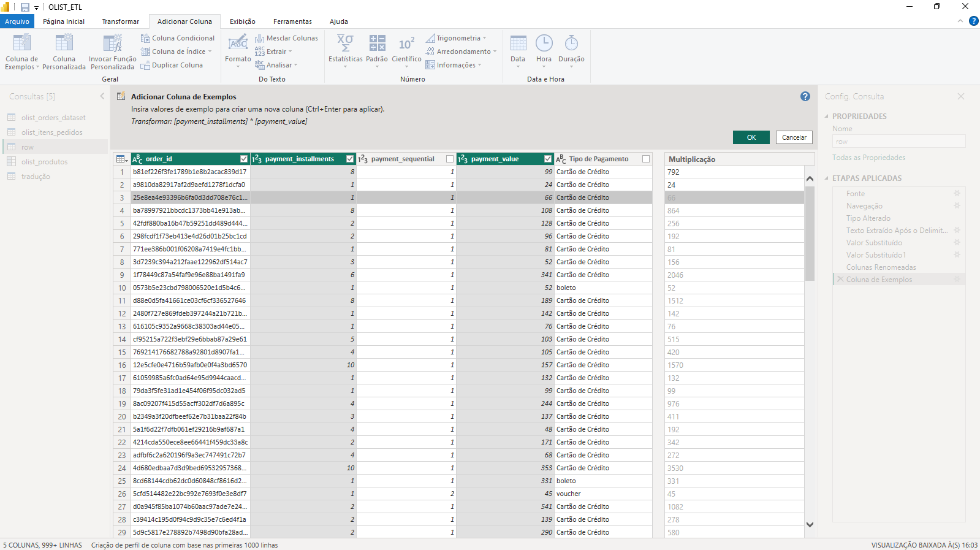Select the Valor Substituído1 step
Screen dimensions: 980x550
(876, 255)
